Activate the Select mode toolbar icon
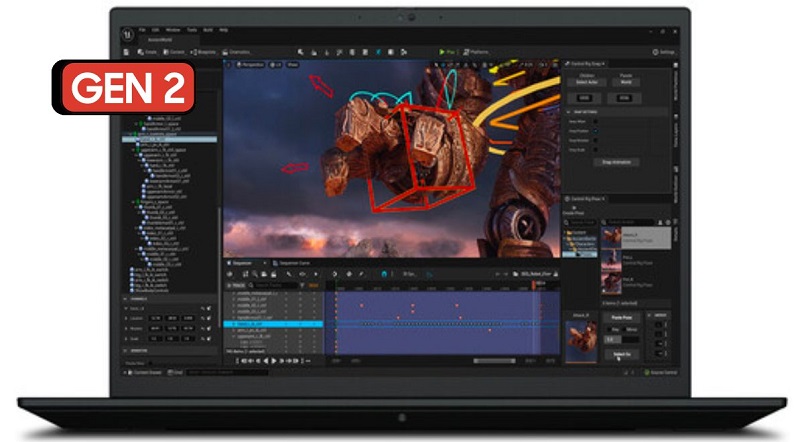 (301, 52)
